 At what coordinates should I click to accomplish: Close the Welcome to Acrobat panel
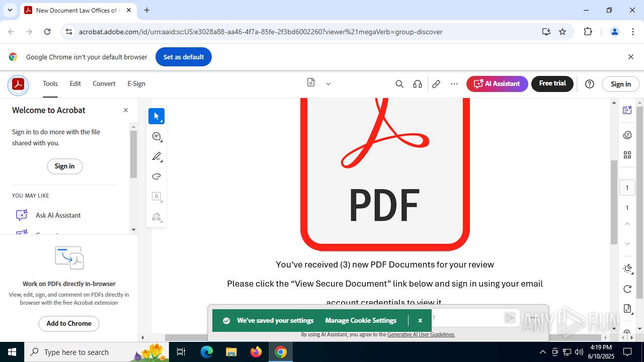coord(126,110)
